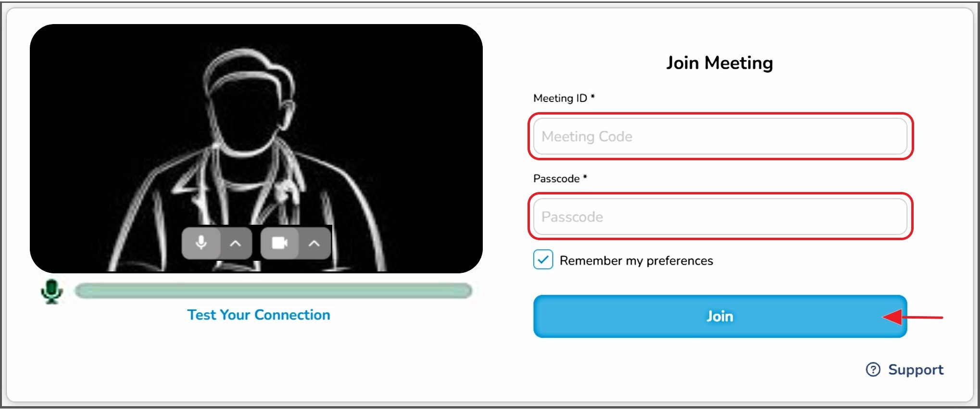Open the Test Your Connection link

[259, 315]
